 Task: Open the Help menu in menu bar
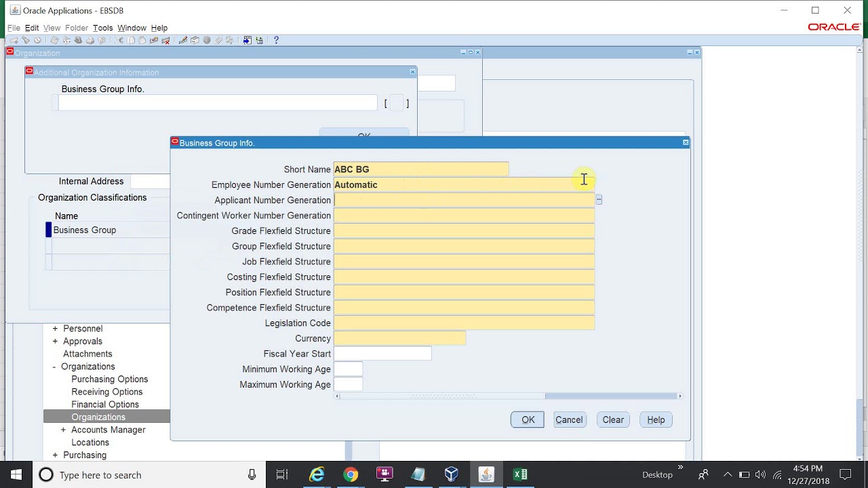(159, 28)
